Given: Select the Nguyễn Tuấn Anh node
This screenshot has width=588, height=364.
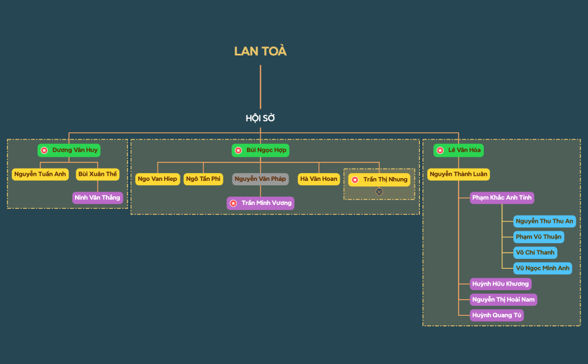Looking at the screenshot, I should [x=40, y=174].
